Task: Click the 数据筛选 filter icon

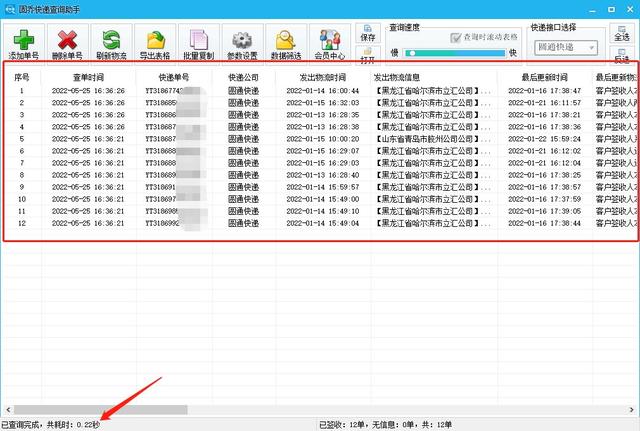Action: (x=286, y=40)
